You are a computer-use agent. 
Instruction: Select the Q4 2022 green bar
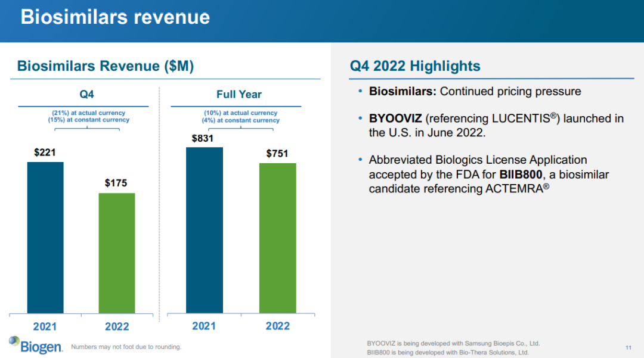pos(116,253)
